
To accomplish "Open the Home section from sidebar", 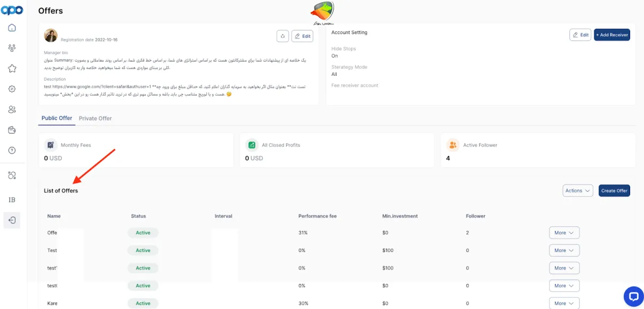I will coord(12,28).
